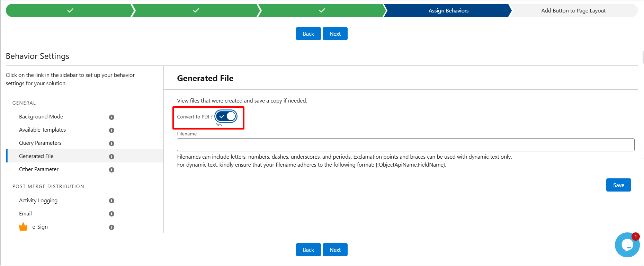The image size is (644, 266).
Task: Click the Save button
Action: (x=618, y=185)
